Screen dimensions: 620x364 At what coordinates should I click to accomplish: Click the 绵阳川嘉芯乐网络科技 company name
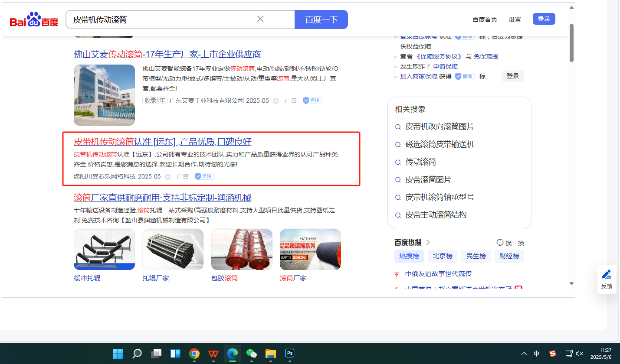click(105, 176)
